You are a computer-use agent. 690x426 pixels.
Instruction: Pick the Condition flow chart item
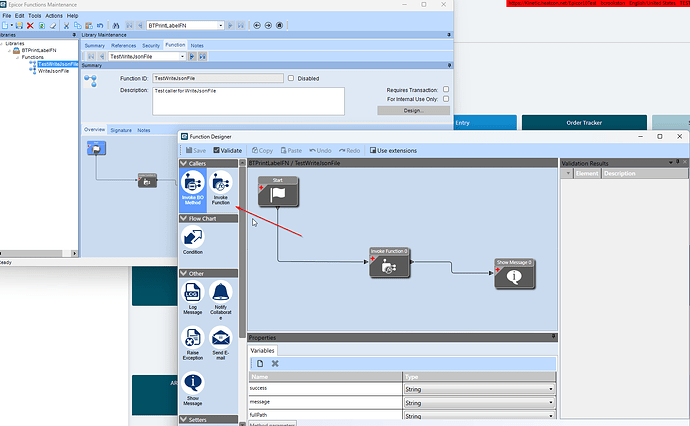[193, 240]
